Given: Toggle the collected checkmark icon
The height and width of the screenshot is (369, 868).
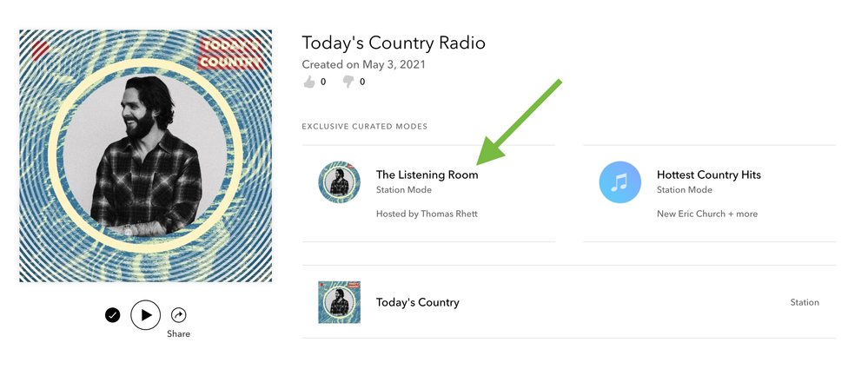Looking at the screenshot, I should 113,315.
